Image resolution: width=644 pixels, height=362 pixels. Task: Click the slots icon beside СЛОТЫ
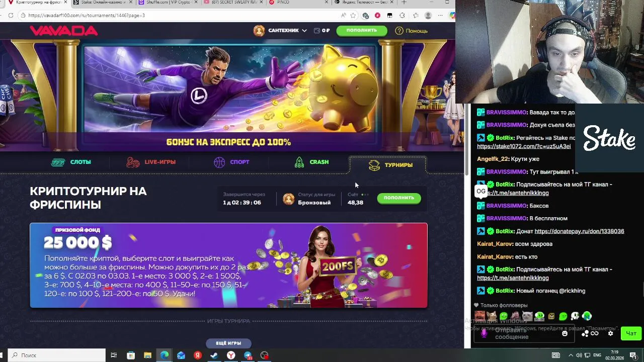(58, 162)
